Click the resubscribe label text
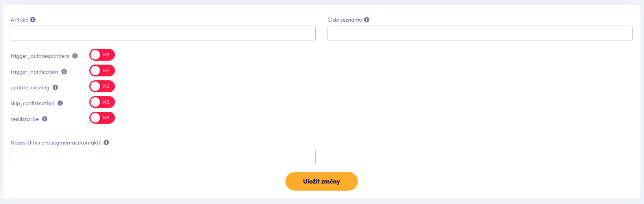The image size is (644, 204). pyautogui.click(x=25, y=119)
